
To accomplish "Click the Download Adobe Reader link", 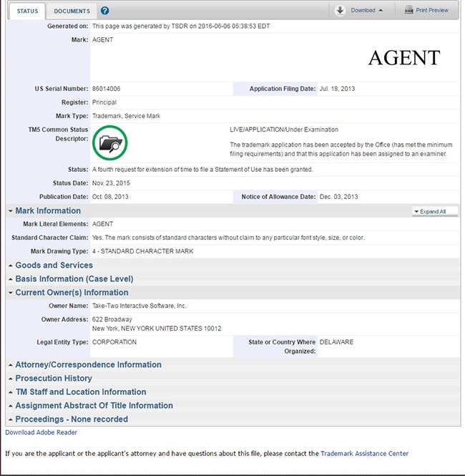I will (x=41, y=432).
